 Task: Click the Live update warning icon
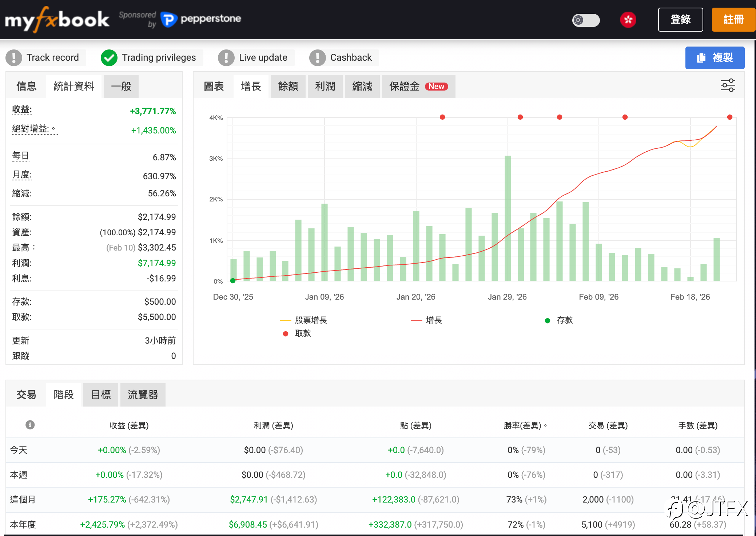tap(226, 58)
